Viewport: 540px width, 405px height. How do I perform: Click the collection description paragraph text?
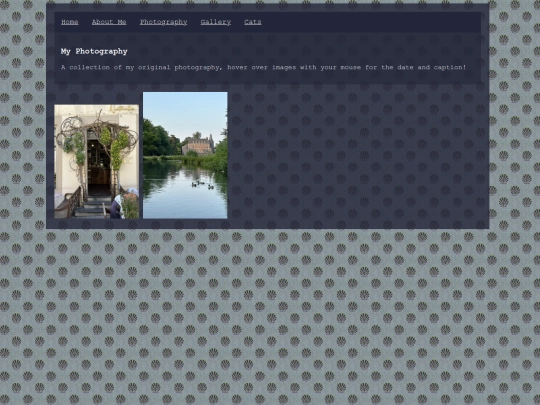tap(263, 67)
